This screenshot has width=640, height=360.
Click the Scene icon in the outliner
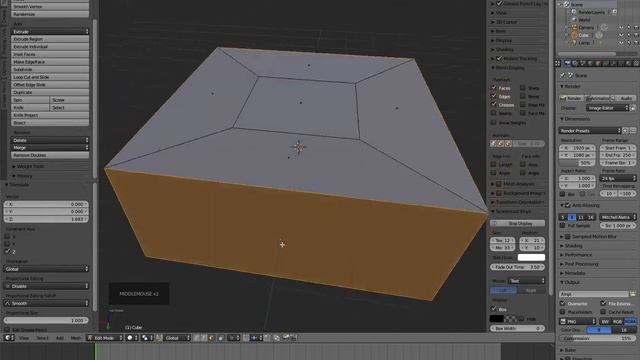tap(567, 4)
